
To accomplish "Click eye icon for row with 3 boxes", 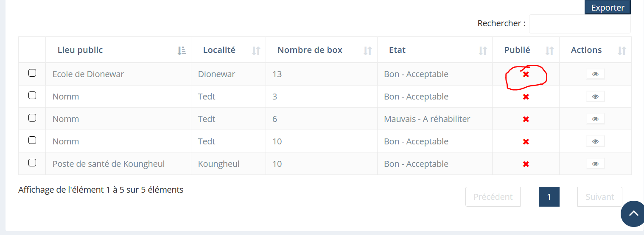I will [x=595, y=97].
